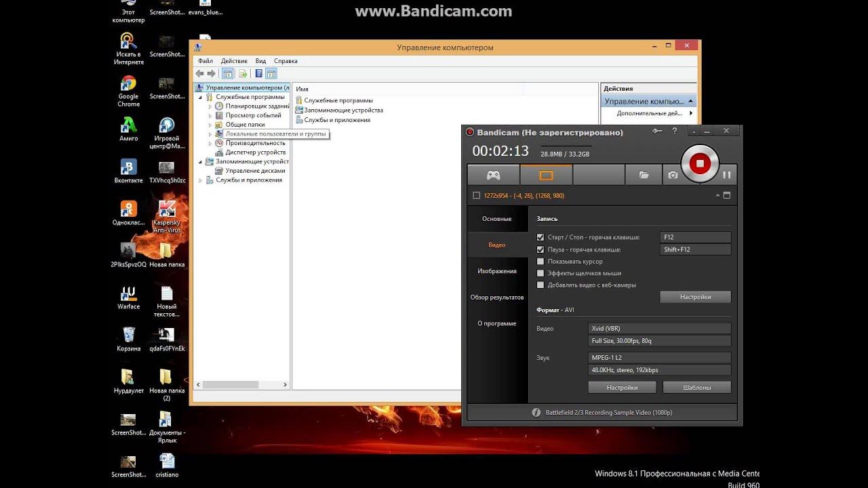The height and width of the screenshot is (488, 868).
Task: Toggle Пауза hotkey checkbox
Action: (540, 249)
